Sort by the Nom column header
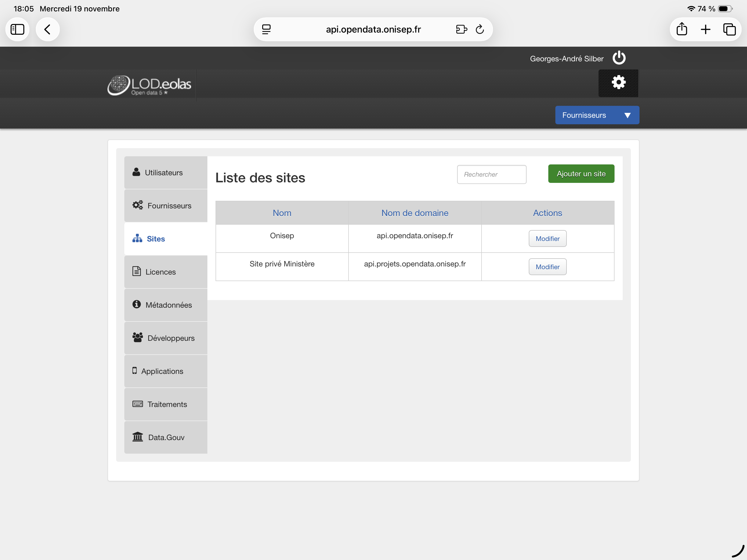747x560 pixels. click(x=282, y=213)
